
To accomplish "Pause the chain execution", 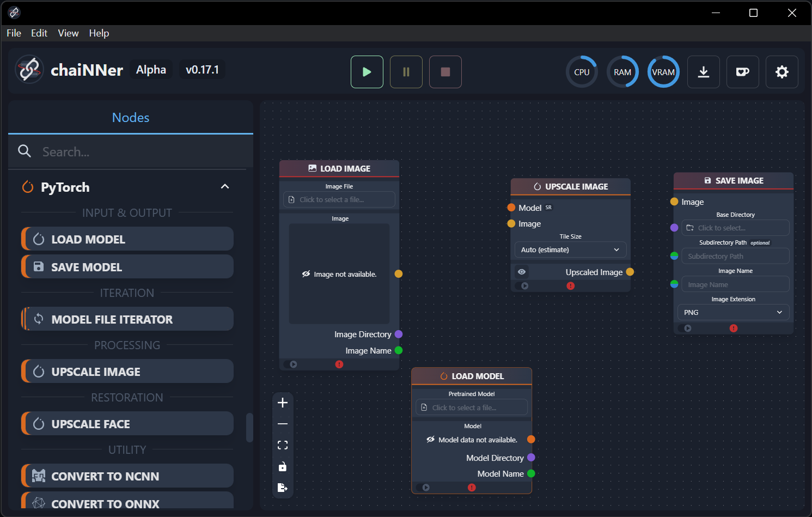I will (x=406, y=72).
